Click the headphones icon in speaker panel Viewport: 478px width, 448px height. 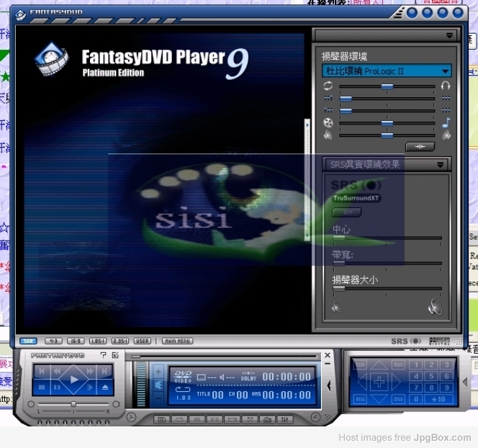446,86
